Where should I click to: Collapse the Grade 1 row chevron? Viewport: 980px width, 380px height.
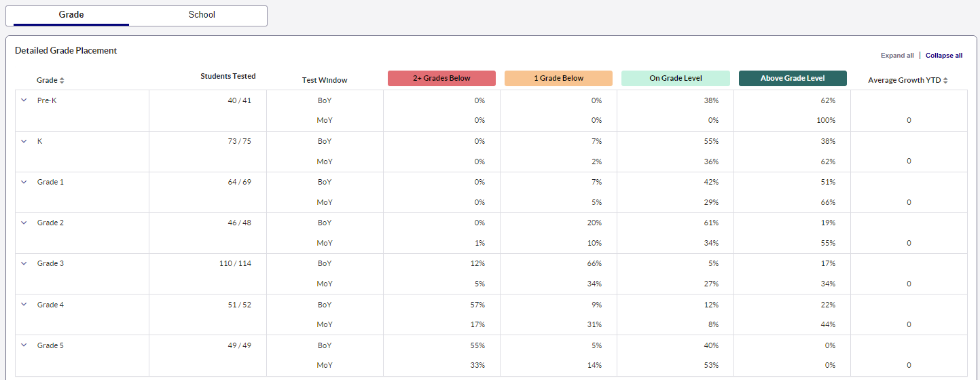click(24, 182)
